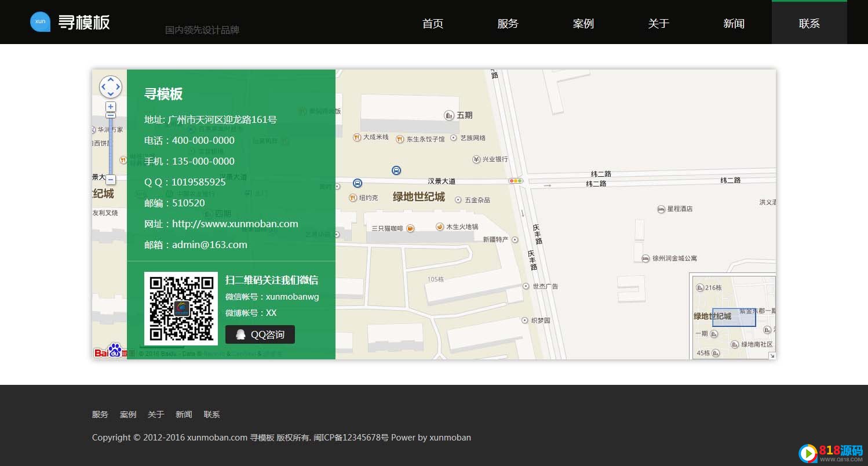The width and height of the screenshot is (868, 466).
Task: Select the 联系 tab in the header
Action: tap(809, 23)
